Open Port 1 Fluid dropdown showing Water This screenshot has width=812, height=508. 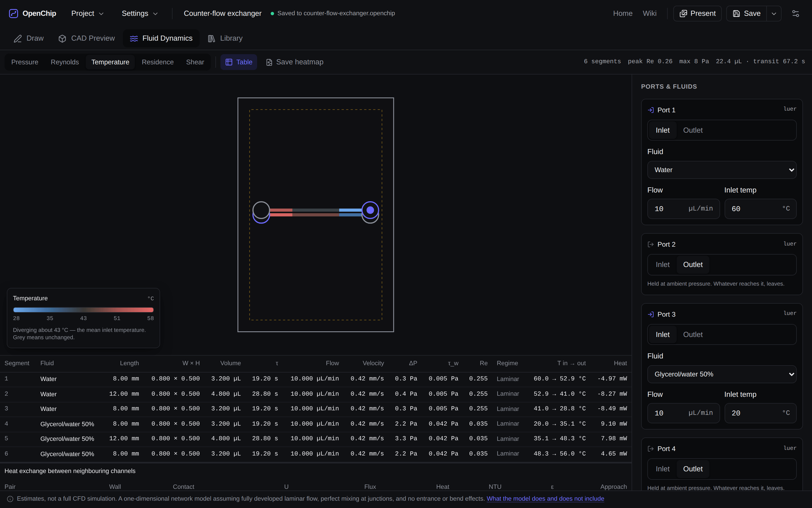(x=721, y=170)
